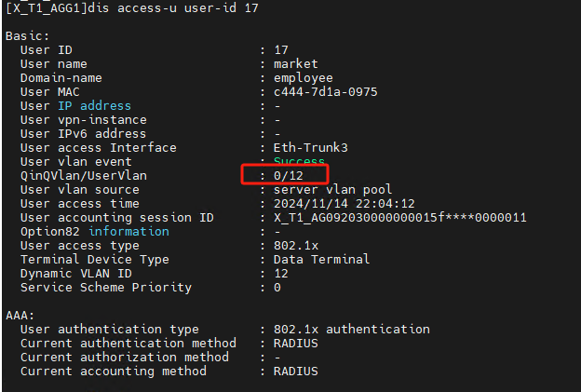Click the '802.1x authentication' type value
Viewport: 581px width, 392px height.
click(x=351, y=330)
